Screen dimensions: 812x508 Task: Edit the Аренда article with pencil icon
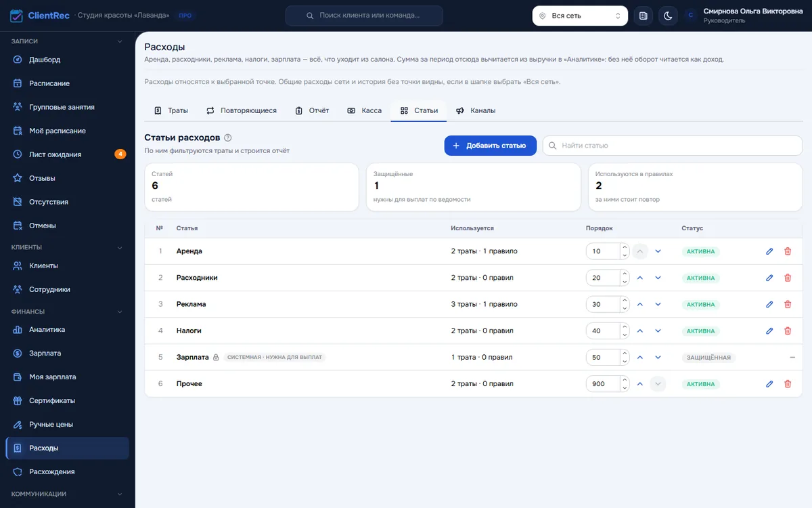pyautogui.click(x=769, y=251)
